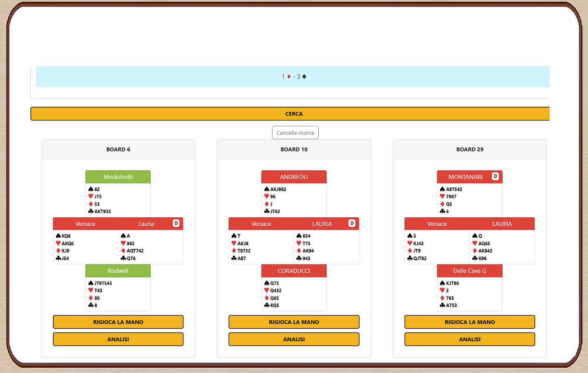Replay the Board 29 hand

469,322
